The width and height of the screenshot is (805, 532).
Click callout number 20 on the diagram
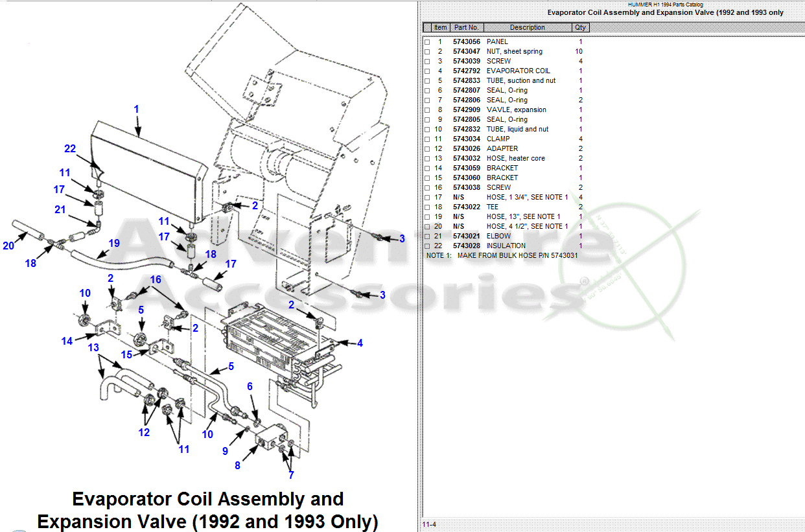pyautogui.click(x=8, y=246)
